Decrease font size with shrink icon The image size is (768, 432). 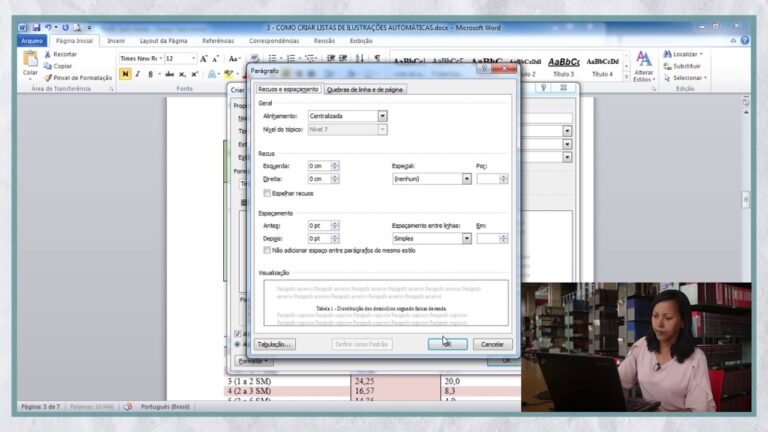216,59
